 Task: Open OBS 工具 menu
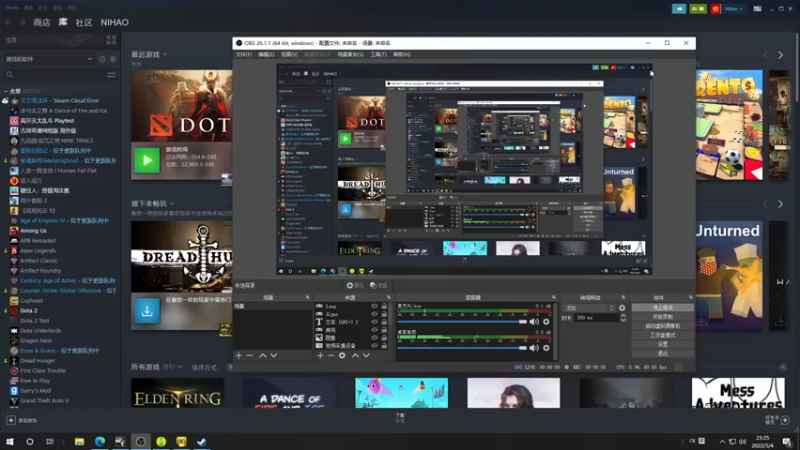(x=378, y=55)
